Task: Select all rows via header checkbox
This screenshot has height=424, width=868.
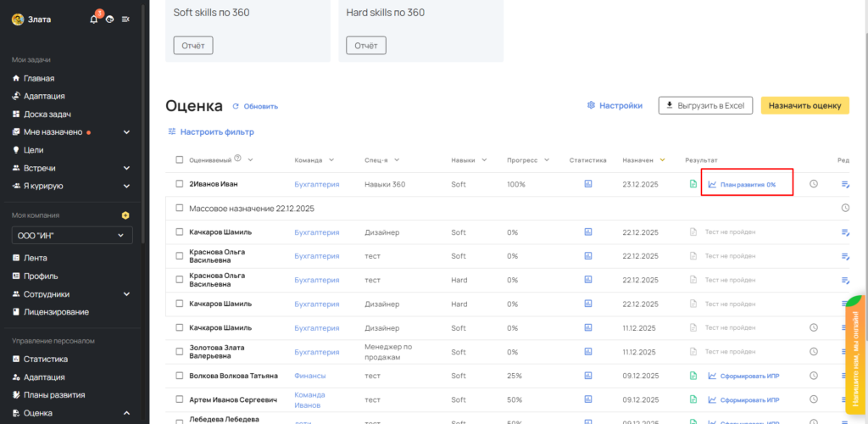Action: tap(180, 159)
